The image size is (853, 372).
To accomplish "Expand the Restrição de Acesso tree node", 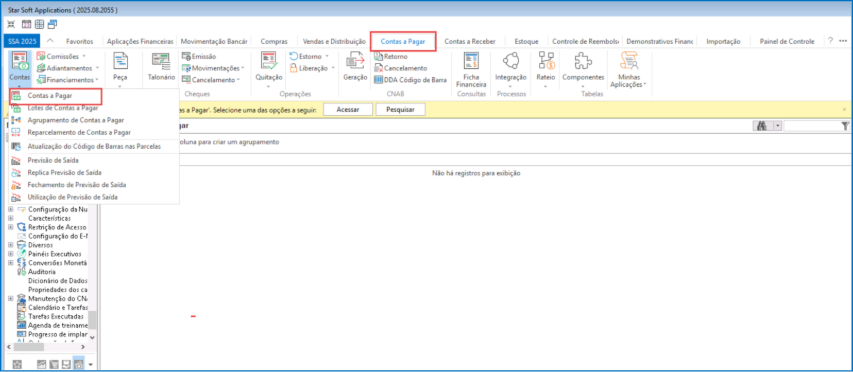I will click(11, 227).
